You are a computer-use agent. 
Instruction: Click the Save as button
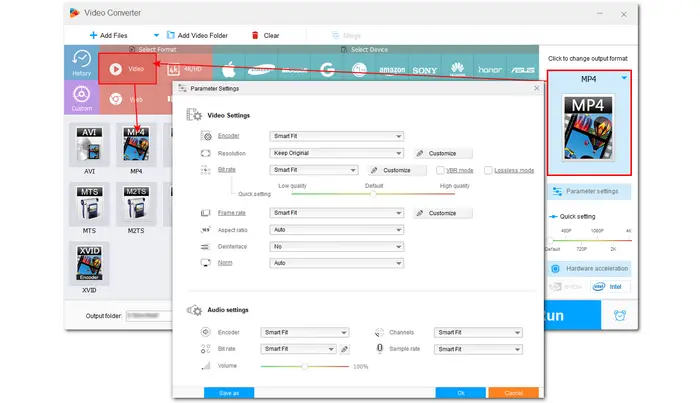pyautogui.click(x=229, y=393)
